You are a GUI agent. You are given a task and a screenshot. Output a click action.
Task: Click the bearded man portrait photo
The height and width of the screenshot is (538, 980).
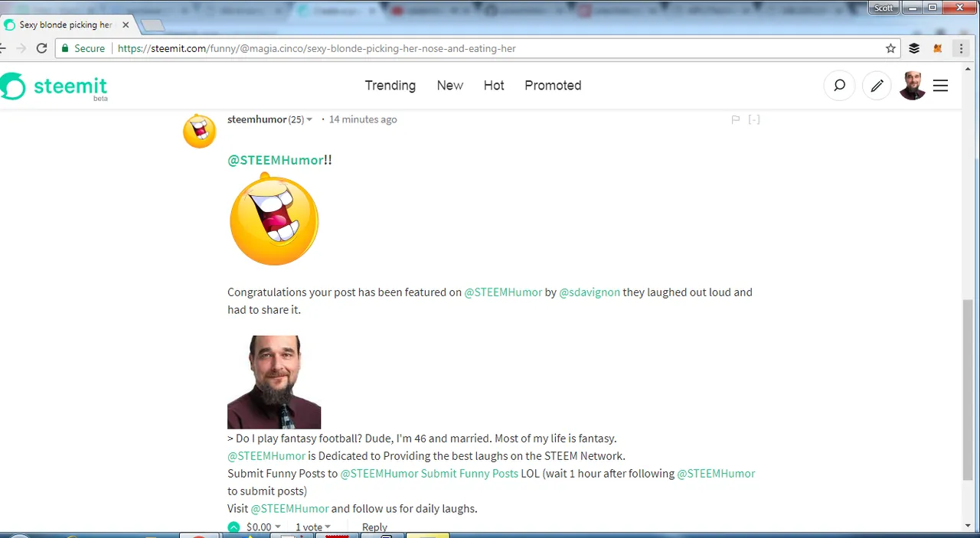click(x=274, y=382)
